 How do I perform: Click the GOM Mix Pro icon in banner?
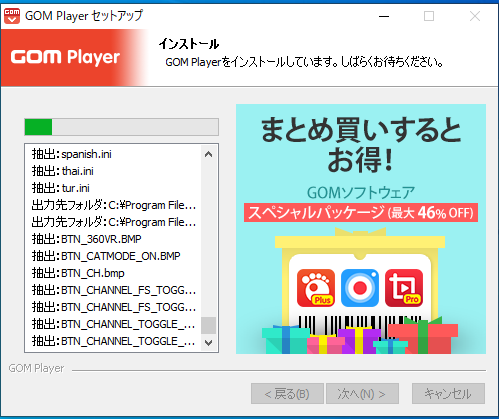pos(404,288)
